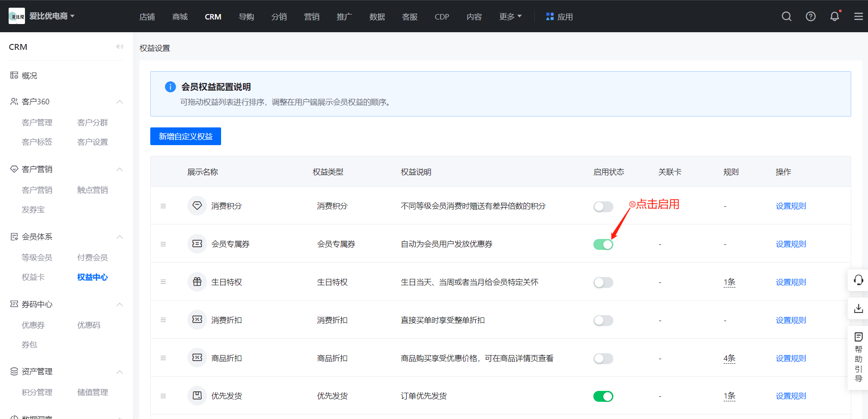The height and width of the screenshot is (419, 868).
Task: Click the customer service headset icon
Action: (858, 280)
